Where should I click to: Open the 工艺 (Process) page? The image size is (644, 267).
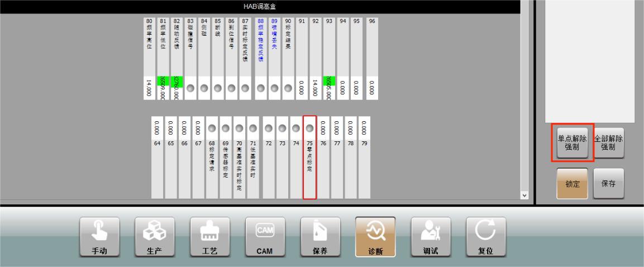coord(209,237)
